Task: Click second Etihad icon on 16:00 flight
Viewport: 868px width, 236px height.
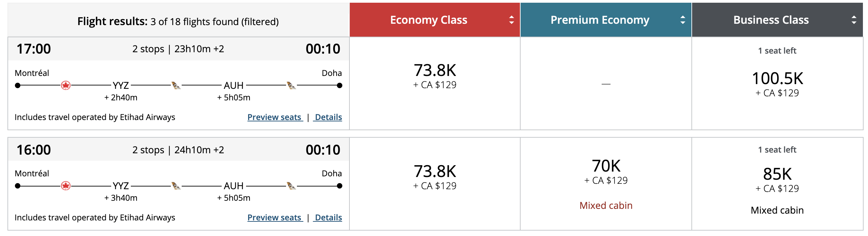Action: pyautogui.click(x=291, y=186)
